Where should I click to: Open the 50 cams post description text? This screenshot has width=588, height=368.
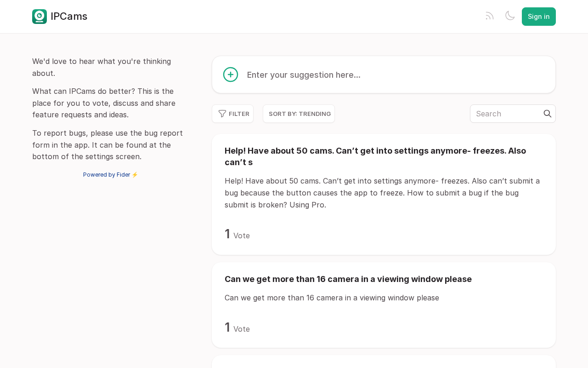pyautogui.click(x=382, y=193)
